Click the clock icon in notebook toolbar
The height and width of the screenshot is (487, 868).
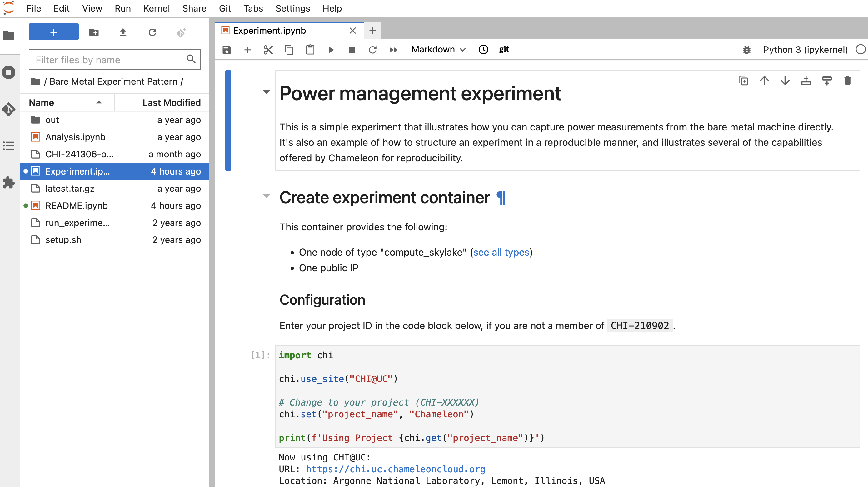(483, 49)
